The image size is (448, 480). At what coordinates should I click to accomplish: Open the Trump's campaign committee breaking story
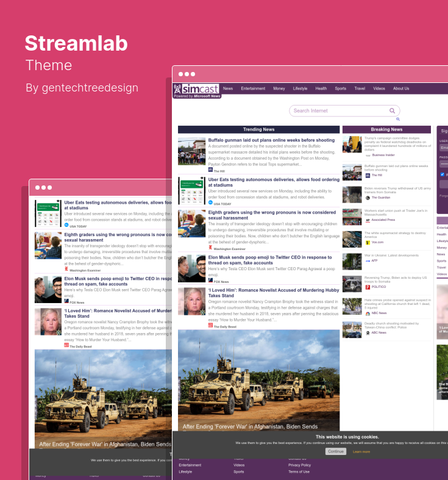pyautogui.click(x=397, y=144)
